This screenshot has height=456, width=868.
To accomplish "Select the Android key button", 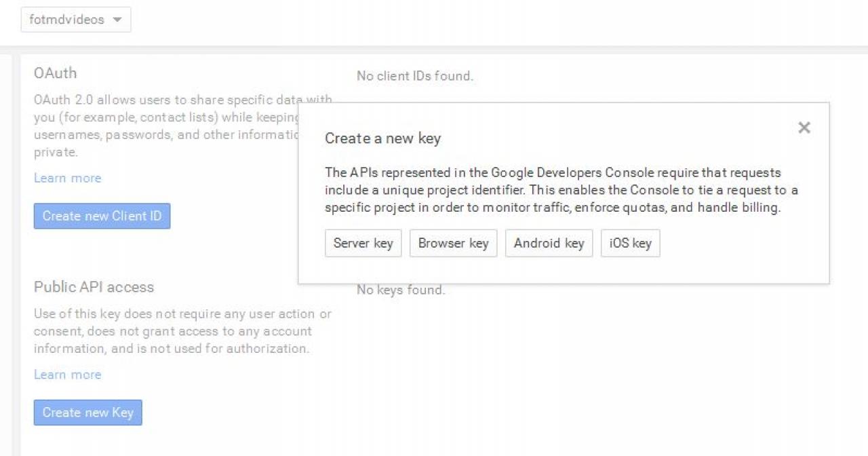I will [549, 243].
